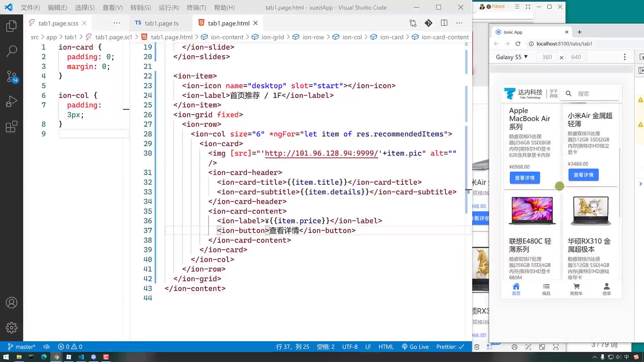Image resolution: width=644 pixels, height=362 pixels.
Task: Click the 行 37, 列 25 cursor position
Action: tap(292, 347)
